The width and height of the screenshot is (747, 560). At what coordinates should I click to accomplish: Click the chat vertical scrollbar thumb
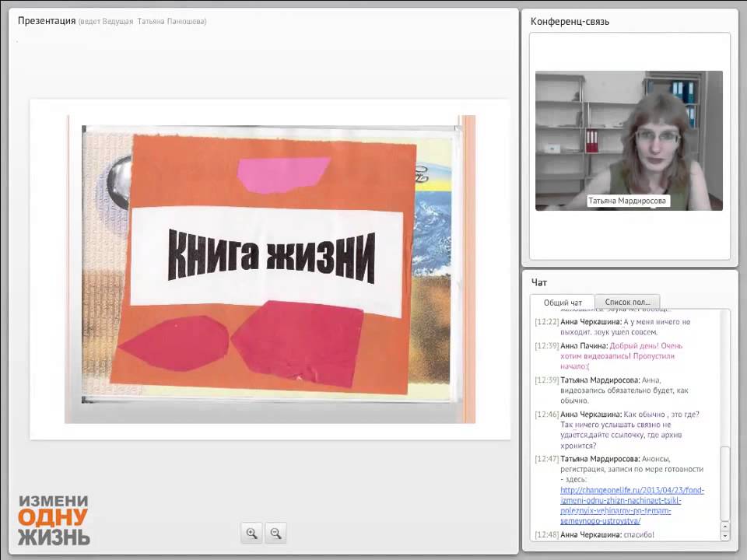[725, 483]
